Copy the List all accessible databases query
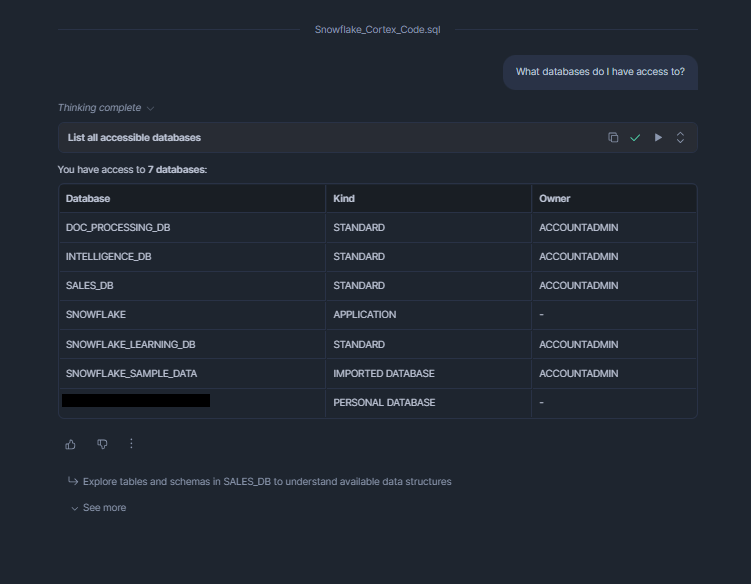The image size is (751, 584). point(613,137)
